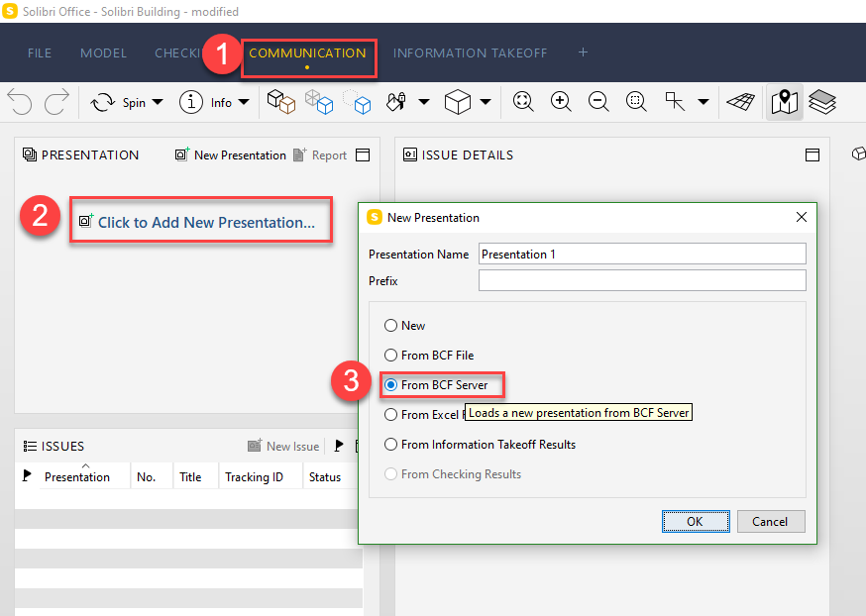The height and width of the screenshot is (616, 866).
Task: Click the grey and blue cubes icon
Action: [x=319, y=102]
